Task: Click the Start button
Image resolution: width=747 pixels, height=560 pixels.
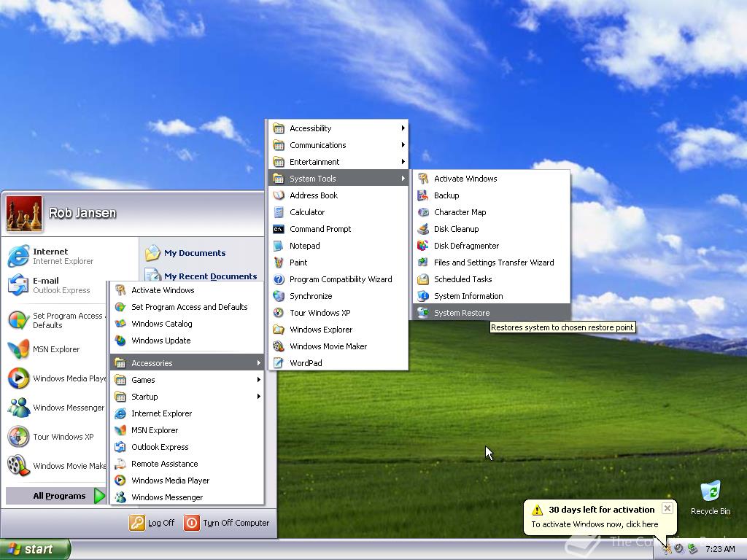Action: coord(35,549)
